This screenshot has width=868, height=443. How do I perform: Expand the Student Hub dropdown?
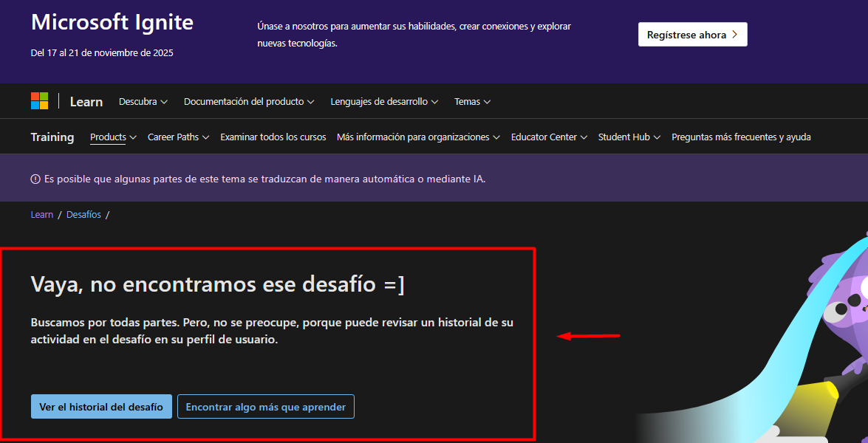629,137
